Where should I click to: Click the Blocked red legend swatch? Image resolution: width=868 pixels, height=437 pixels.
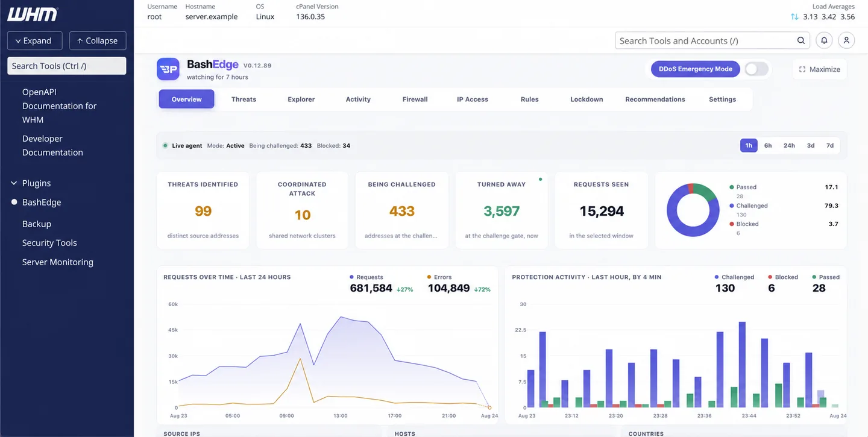point(732,224)
